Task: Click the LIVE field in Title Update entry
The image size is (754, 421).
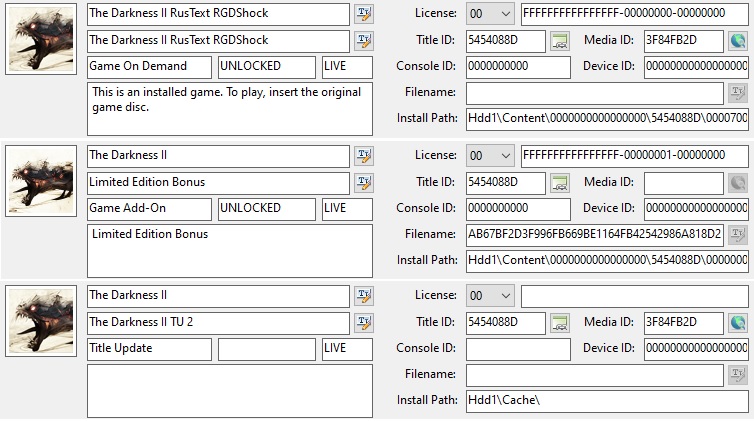Action: point(347,349)
